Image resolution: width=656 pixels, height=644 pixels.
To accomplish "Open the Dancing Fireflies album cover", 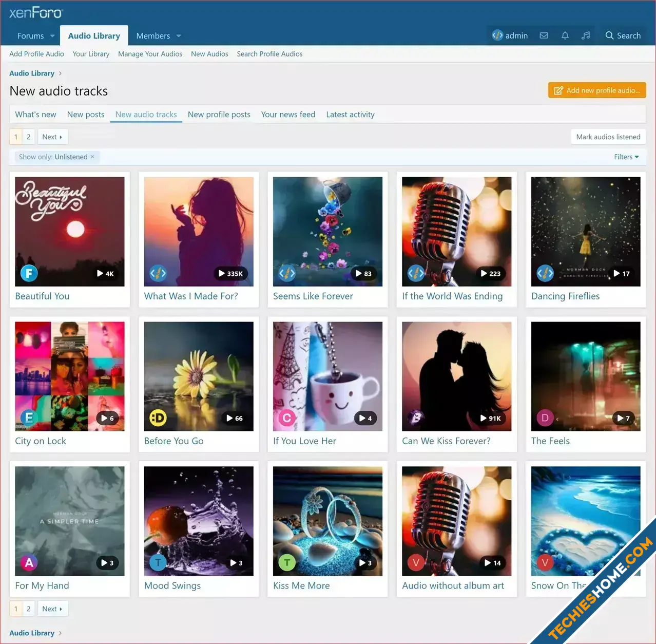I will point(586,232).
